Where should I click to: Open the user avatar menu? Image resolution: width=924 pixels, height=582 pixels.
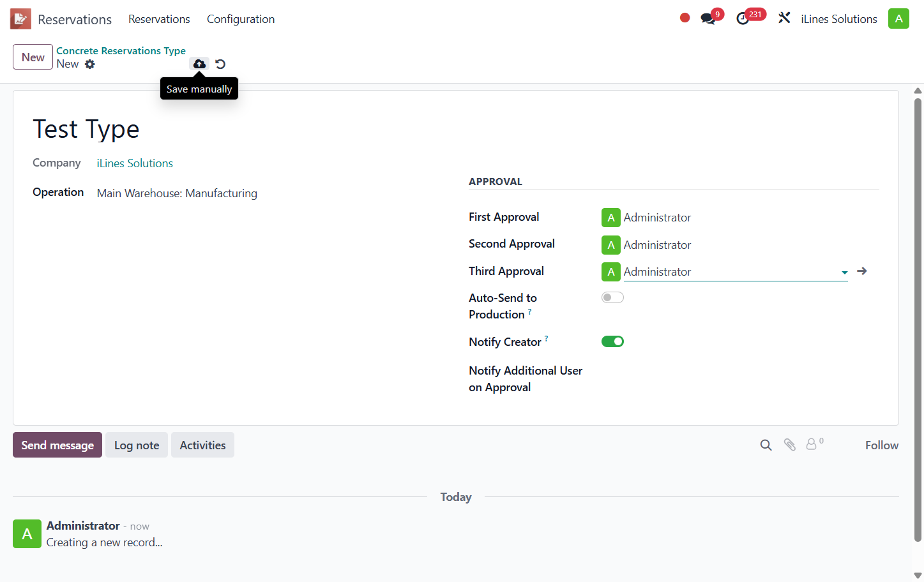coord(898,19)
